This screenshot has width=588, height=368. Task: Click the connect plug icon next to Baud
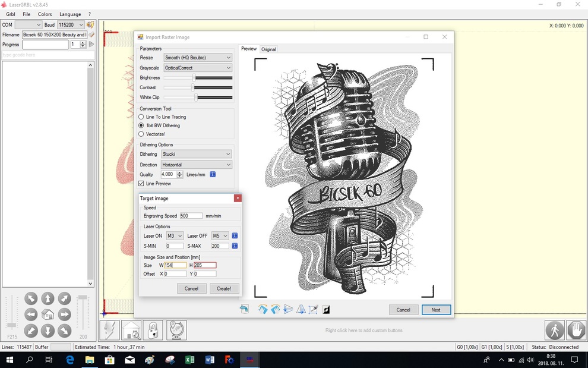point(90,25)
